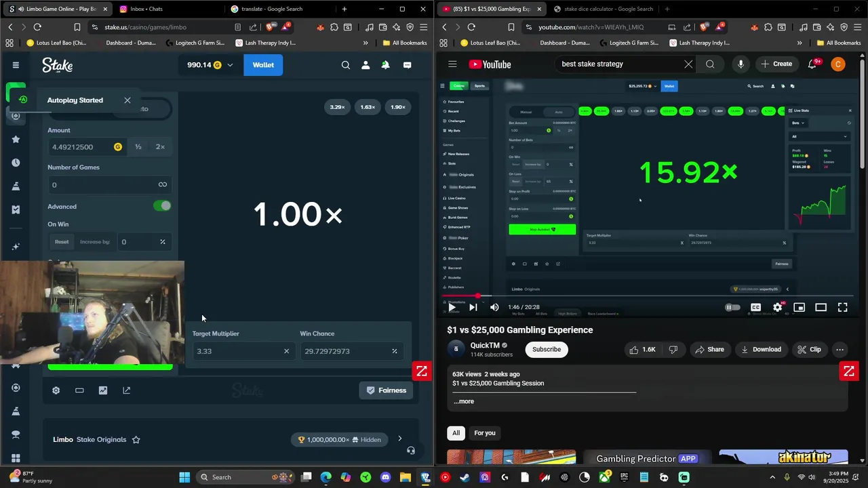Enable YouTube miniplayer mode
The height and width of the screenshot is (488, 868).
800,308
